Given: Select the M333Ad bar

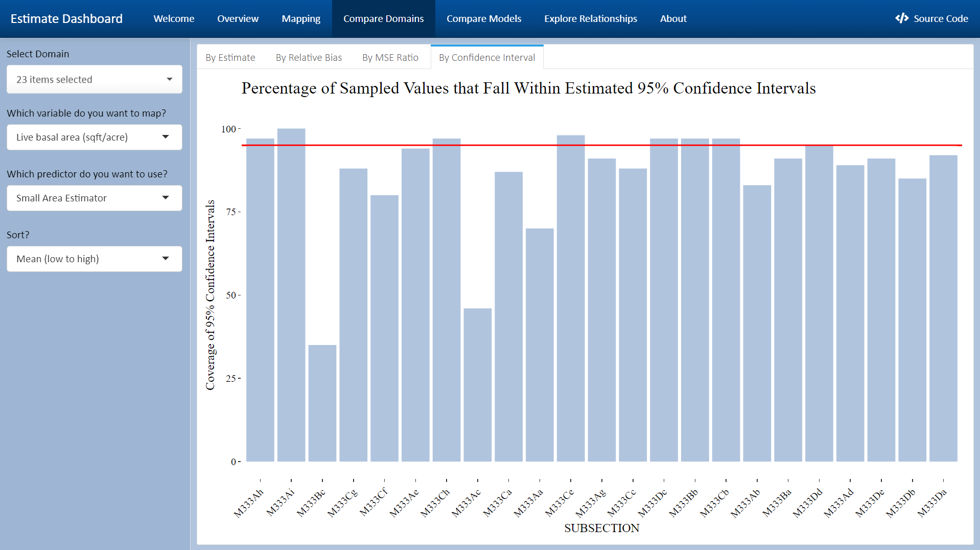Looking at the screenshot, I should coord(850,313).
